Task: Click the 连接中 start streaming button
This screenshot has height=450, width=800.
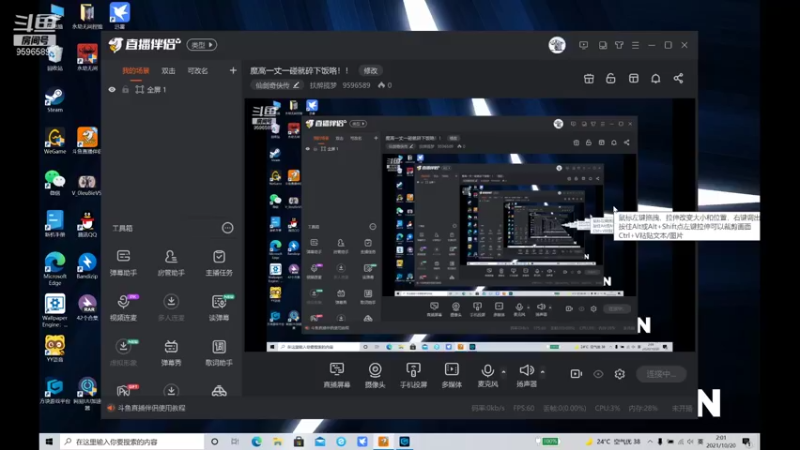Action: (x=661, y=374)
